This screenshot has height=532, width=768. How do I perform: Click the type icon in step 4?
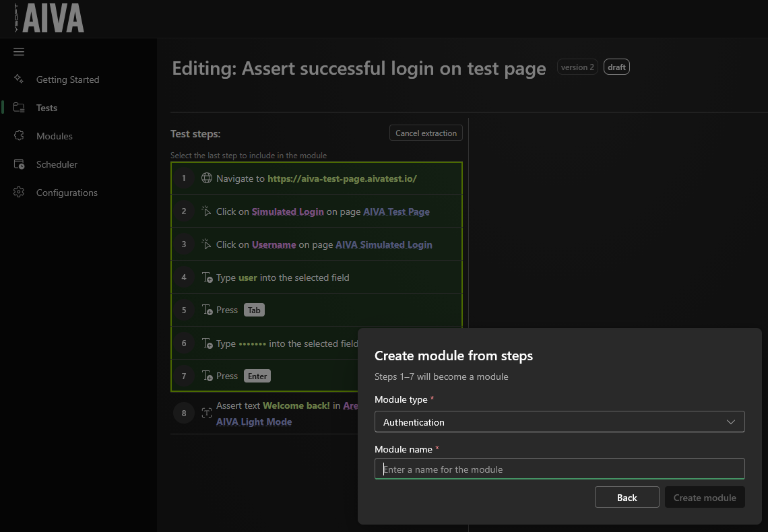coord(207,277)
